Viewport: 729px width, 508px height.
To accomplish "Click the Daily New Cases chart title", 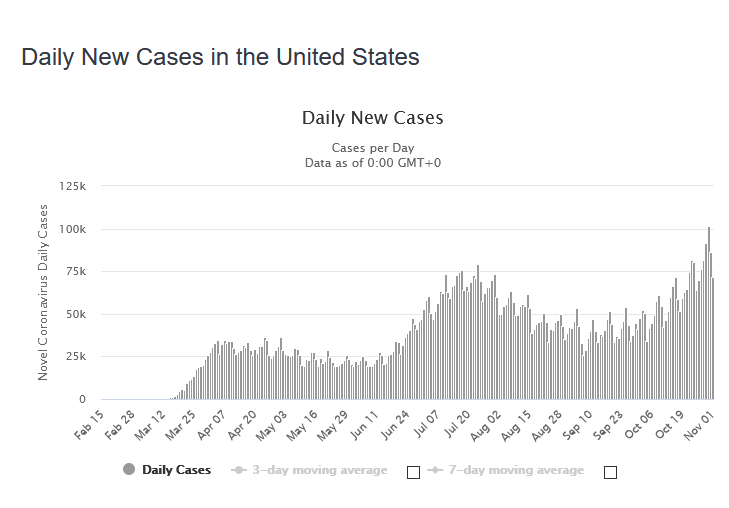I will click(372, 118).
